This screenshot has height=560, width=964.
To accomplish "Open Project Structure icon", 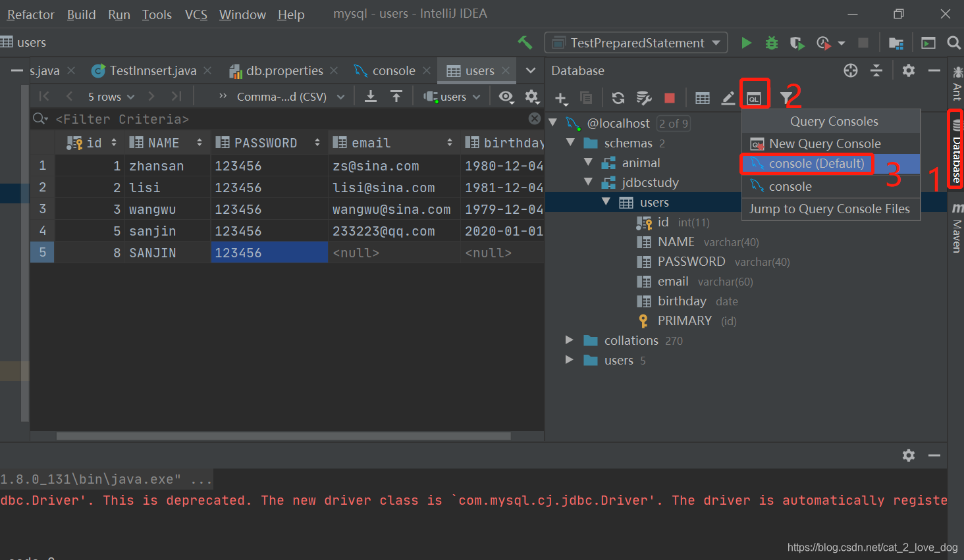I will point(896,43).
